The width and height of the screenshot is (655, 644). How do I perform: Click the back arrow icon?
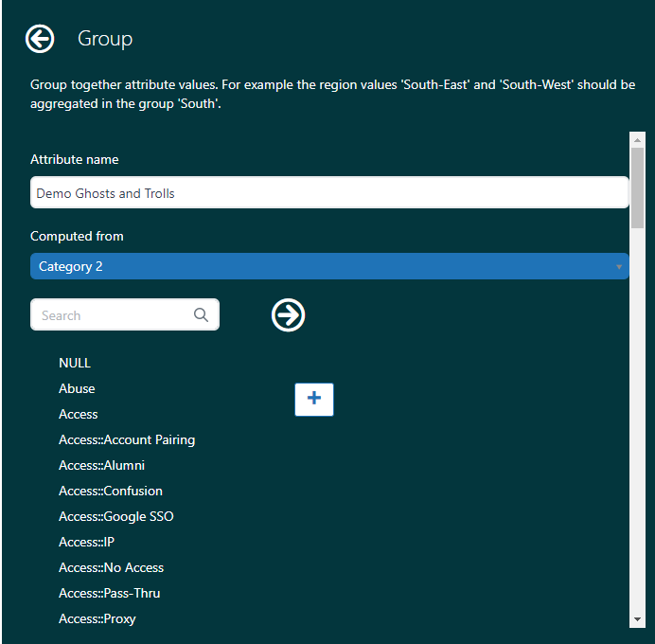(40, 39)
